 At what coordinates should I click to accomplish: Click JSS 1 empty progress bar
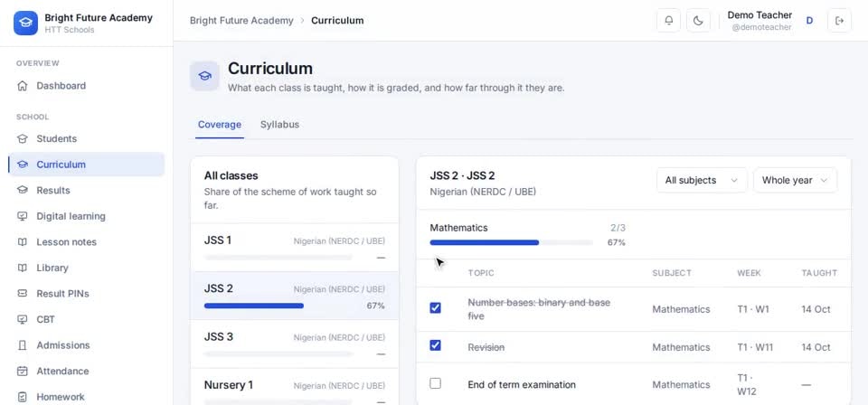278,258
